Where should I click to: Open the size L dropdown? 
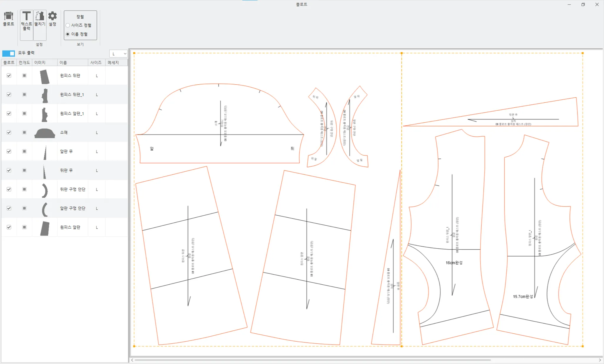118,54
